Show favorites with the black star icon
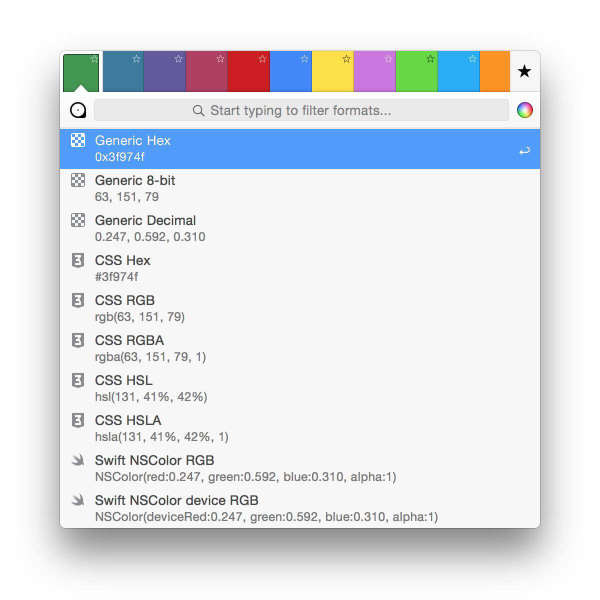600x600 pixels. tap(524, 71)
